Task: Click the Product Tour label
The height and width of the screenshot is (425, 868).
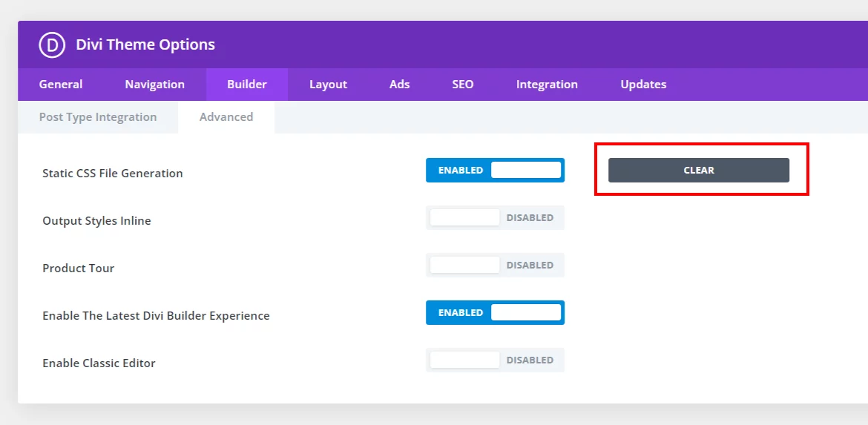Action: tap(79, 268)
